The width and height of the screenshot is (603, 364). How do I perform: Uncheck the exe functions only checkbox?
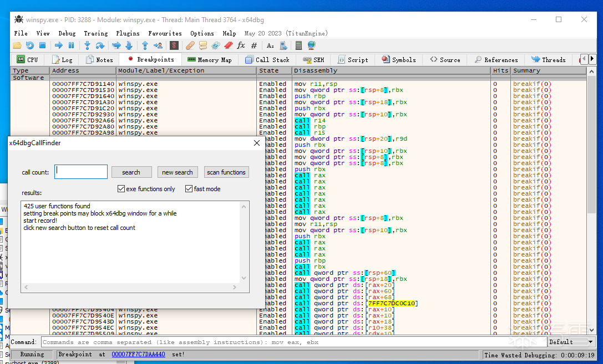tap(121, 189)
